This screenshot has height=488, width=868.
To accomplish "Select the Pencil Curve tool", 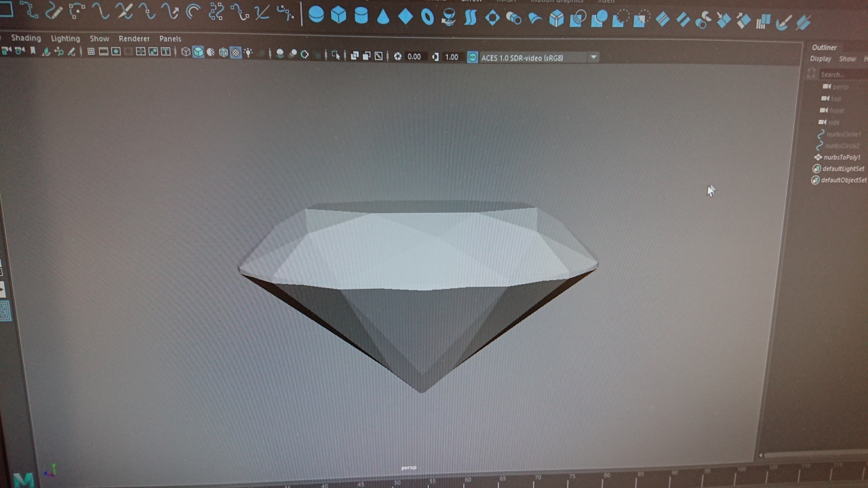I will point(54,11).
